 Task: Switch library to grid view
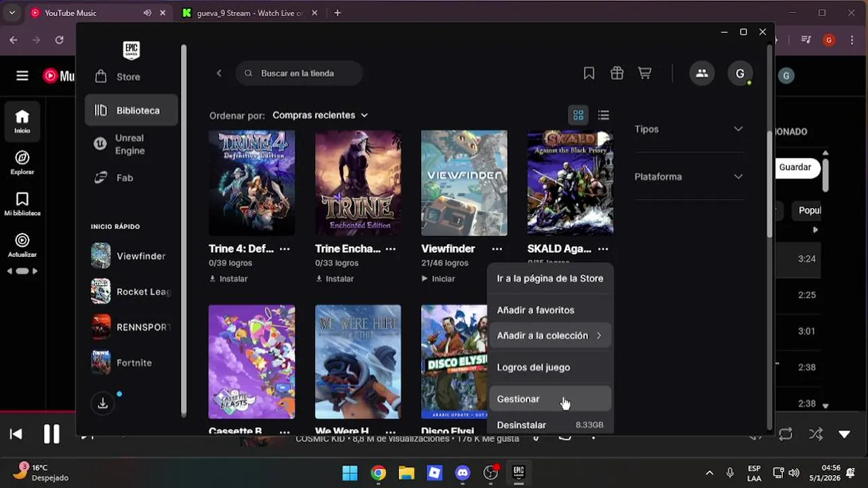point(578,115)
